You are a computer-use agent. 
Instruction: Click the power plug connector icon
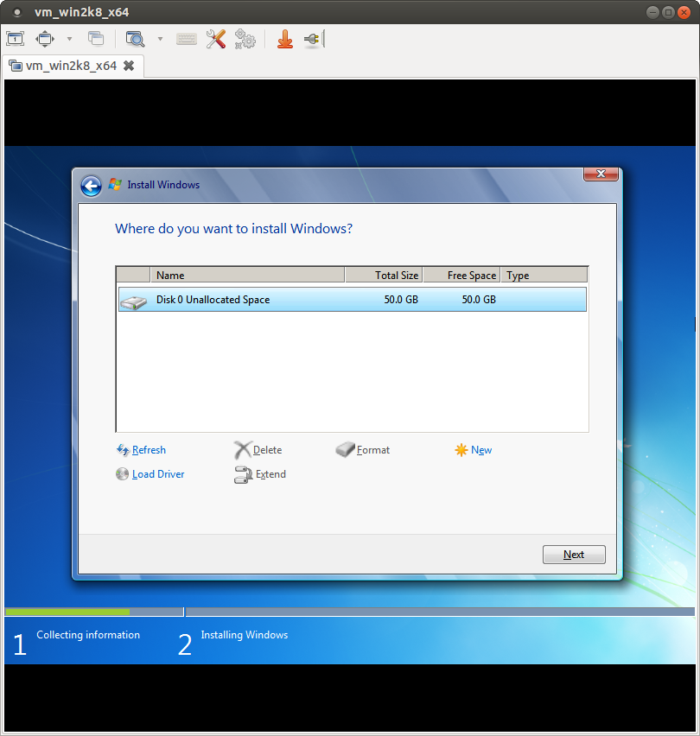click(x=311, y=39)
